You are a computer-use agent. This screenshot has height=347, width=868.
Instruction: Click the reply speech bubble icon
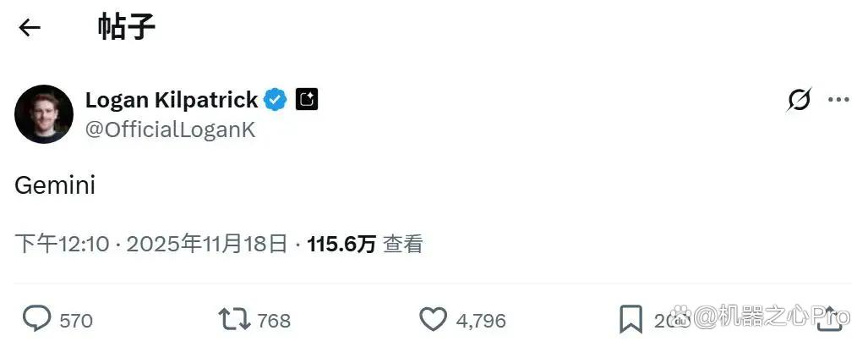pyautogui.click(x=36, y=319)
